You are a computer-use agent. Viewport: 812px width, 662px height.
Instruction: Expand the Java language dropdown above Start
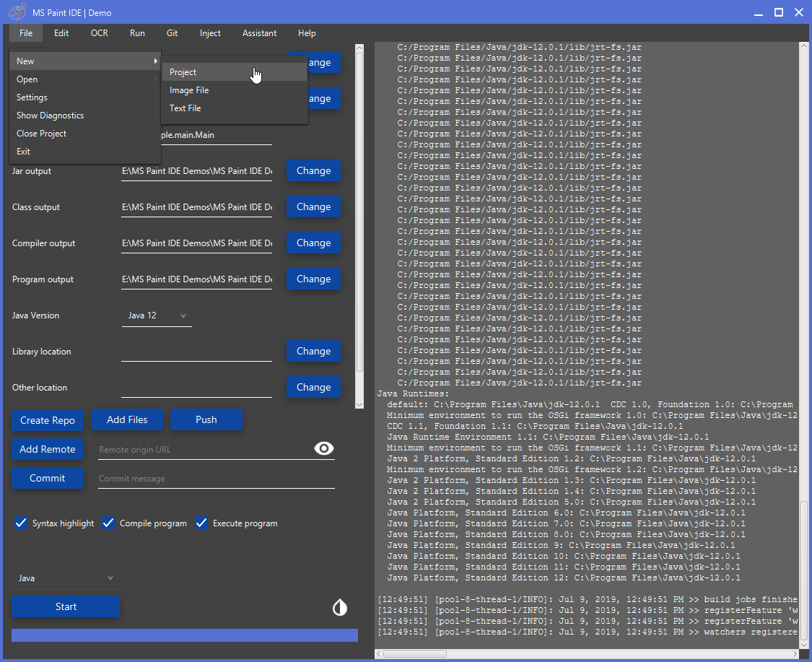pyautogui.click(x=65, y=578)
